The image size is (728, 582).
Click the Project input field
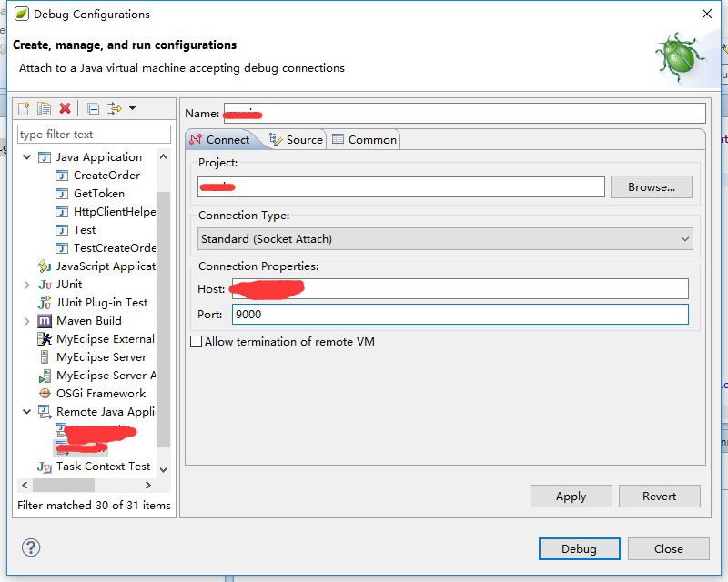click(401, 186)
